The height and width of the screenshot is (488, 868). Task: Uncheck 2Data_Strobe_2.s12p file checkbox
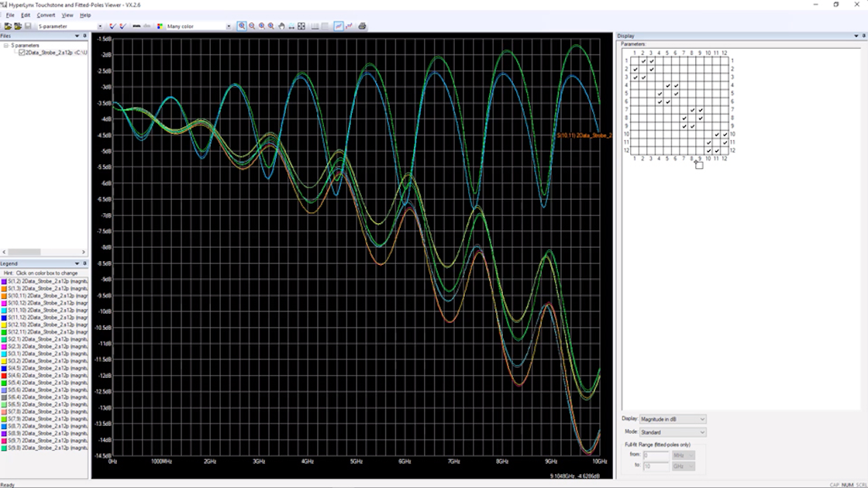click(22, 53)
